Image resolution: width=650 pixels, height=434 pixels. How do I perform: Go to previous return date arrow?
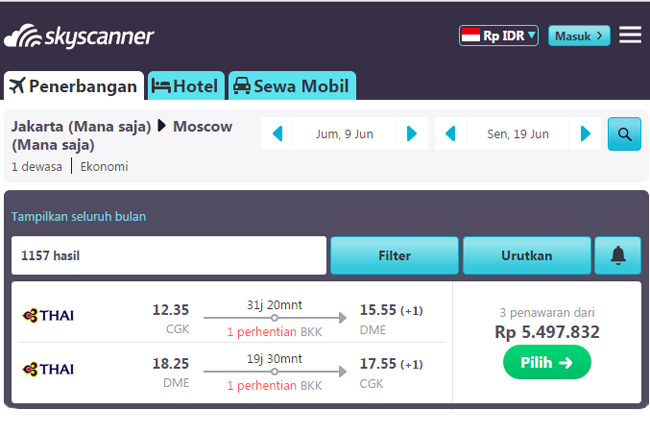451,134
